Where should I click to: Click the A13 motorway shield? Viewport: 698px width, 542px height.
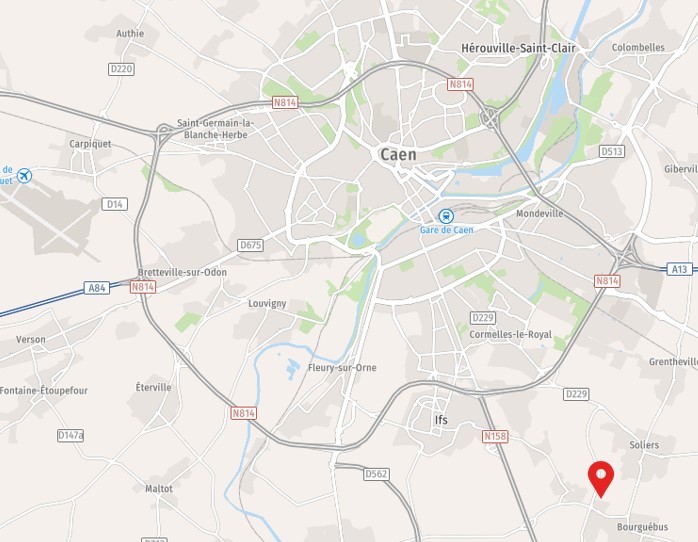point(679,269)
